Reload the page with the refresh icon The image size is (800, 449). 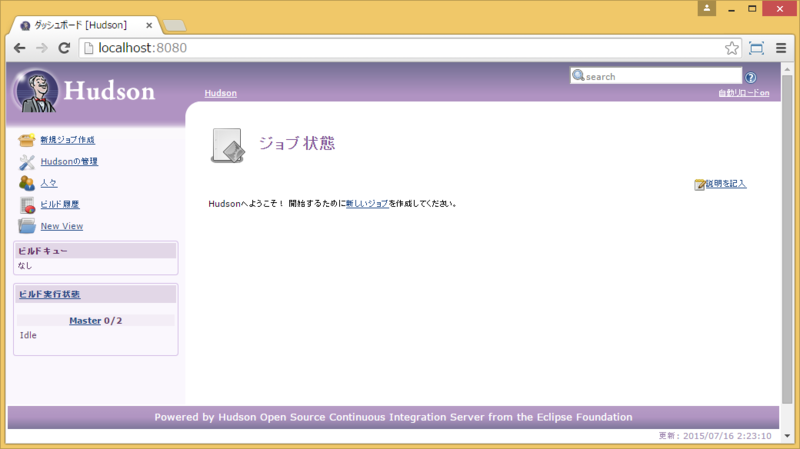(x=64, y=48)
